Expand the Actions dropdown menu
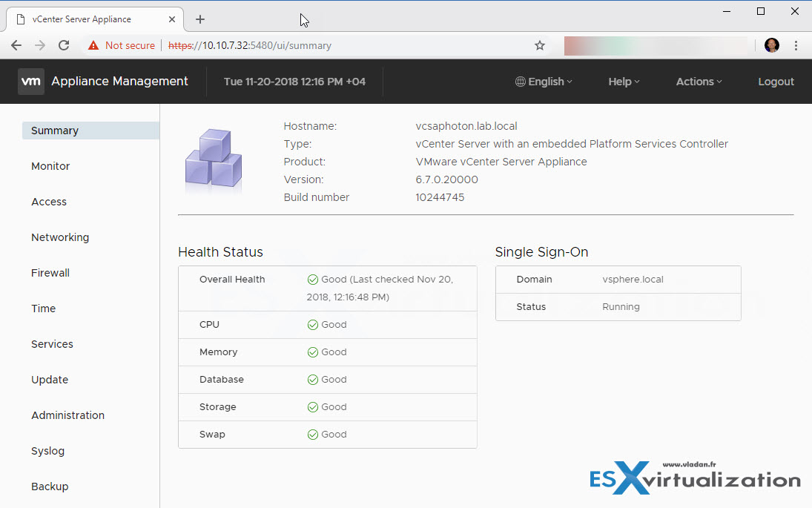The image size is (812, 508). pyautogui.click(x=699, y=82)
